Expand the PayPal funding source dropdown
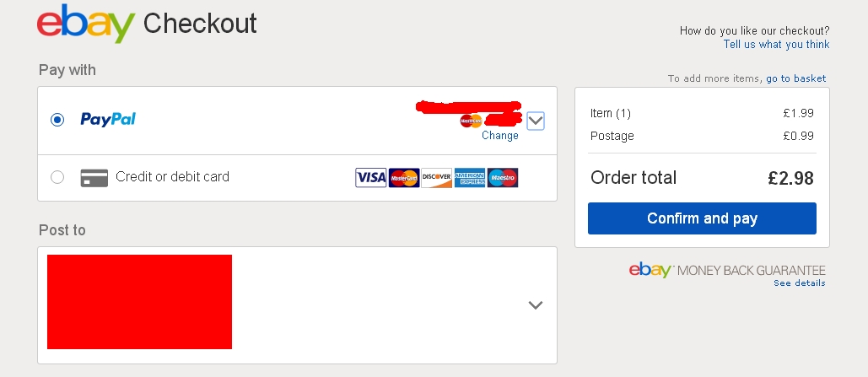 pyautogui.click(x=536, y=121)
